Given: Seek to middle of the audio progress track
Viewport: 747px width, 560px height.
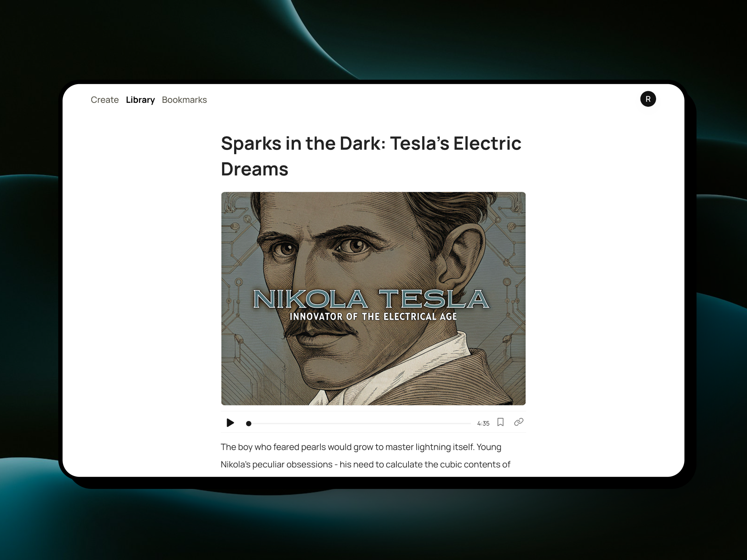Looking at the screenshot, I should pyautogui.click(x=359, y=424).
